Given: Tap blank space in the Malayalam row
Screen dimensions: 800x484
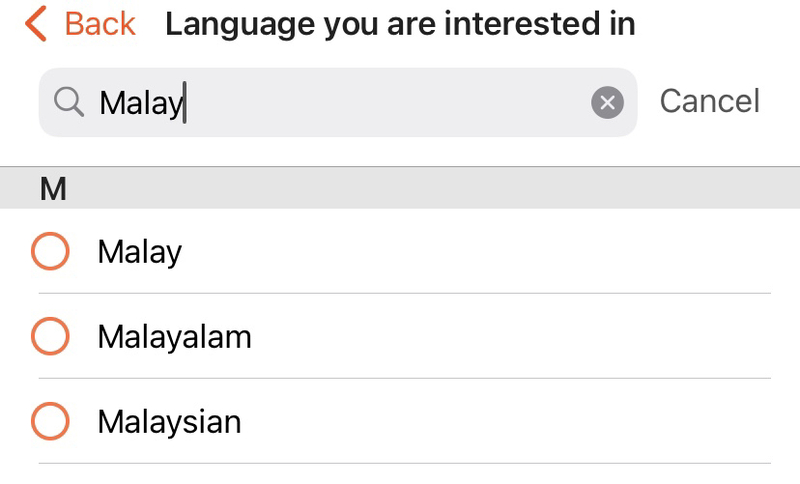Looking at the screenshot, I should pos(510,336).
